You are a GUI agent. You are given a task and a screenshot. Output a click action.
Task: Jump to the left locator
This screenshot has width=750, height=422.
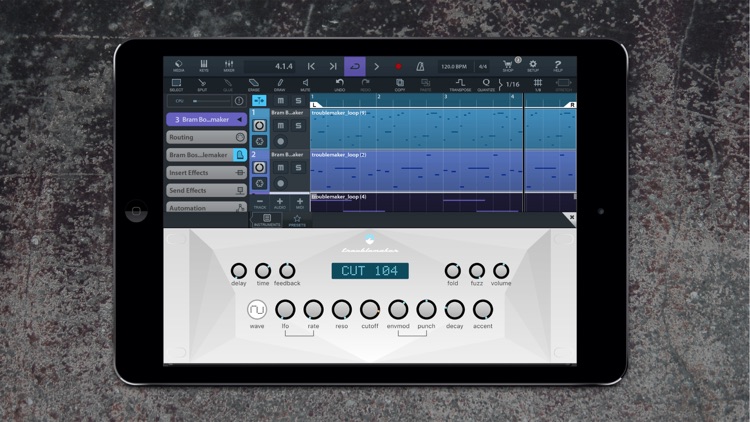311,67
